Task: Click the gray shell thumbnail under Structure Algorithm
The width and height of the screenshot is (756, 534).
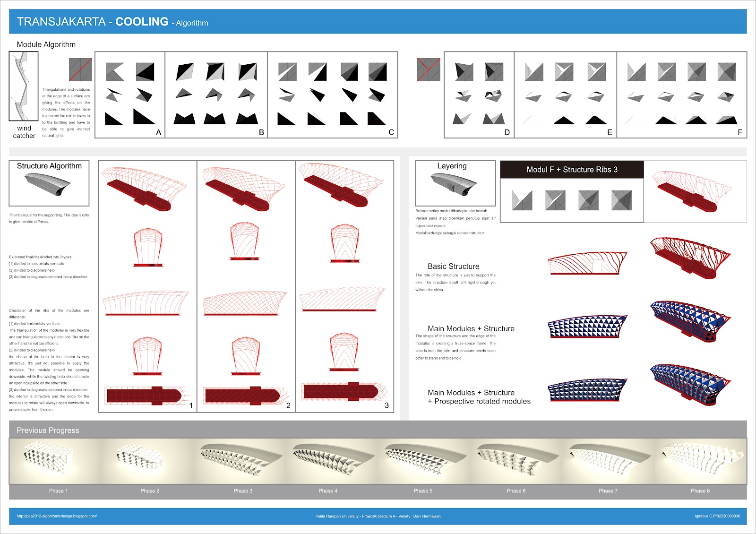Action: (x=47, y=185)
